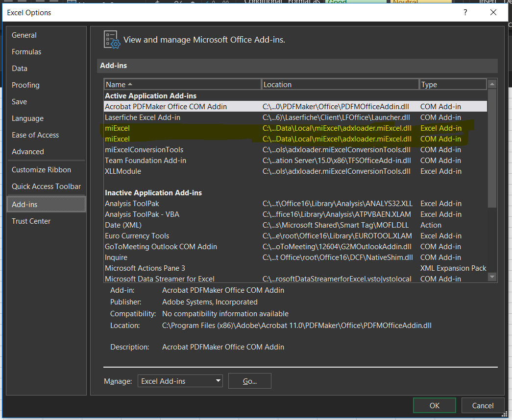Select Data in the options sidebar
This screenshot has height=420, width=512.
[x=46, y=69]
